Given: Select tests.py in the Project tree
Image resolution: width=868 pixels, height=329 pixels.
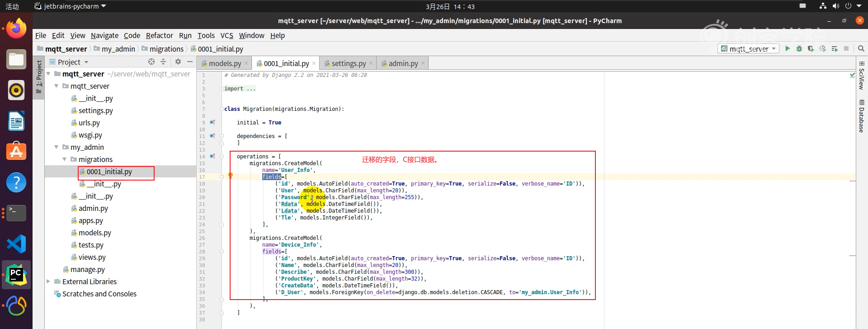Looking at the screenshot, I should coord(91,245).
